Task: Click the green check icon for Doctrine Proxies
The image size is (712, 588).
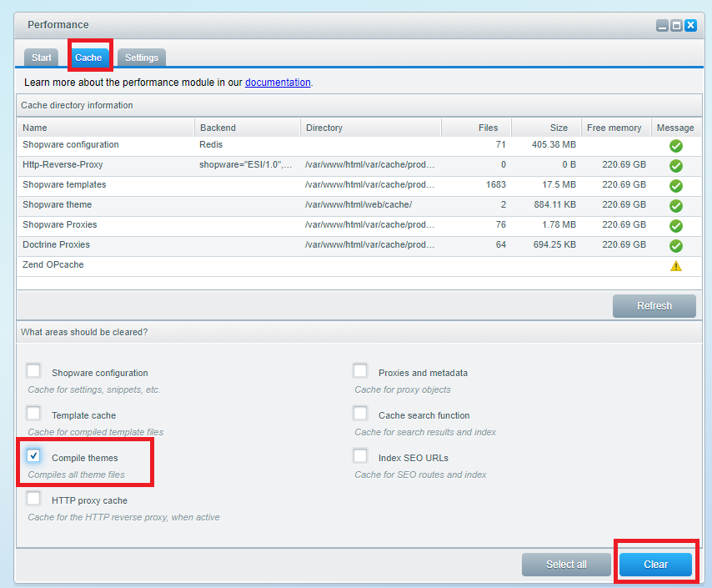Action: tap(675, 246)
